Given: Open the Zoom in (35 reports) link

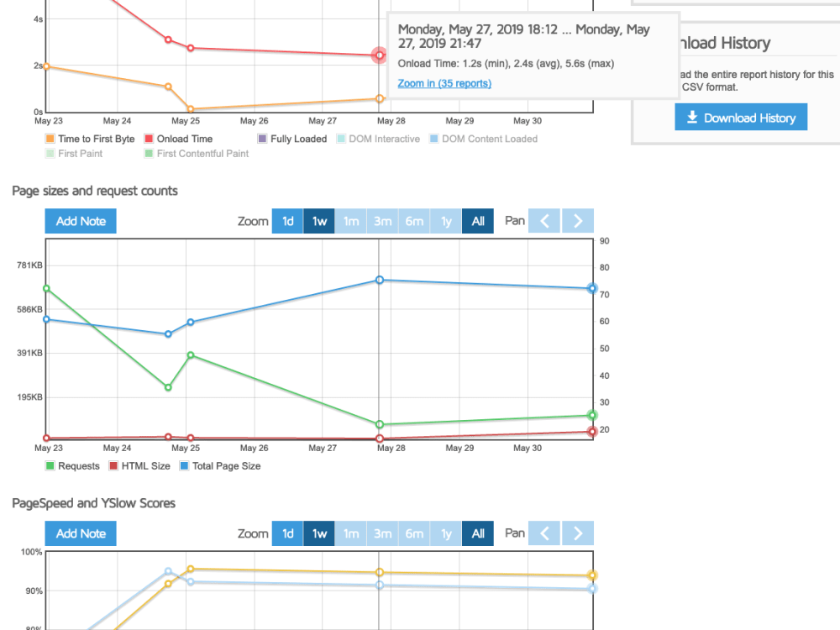Looking at the screenshot, I should (444, 83).
